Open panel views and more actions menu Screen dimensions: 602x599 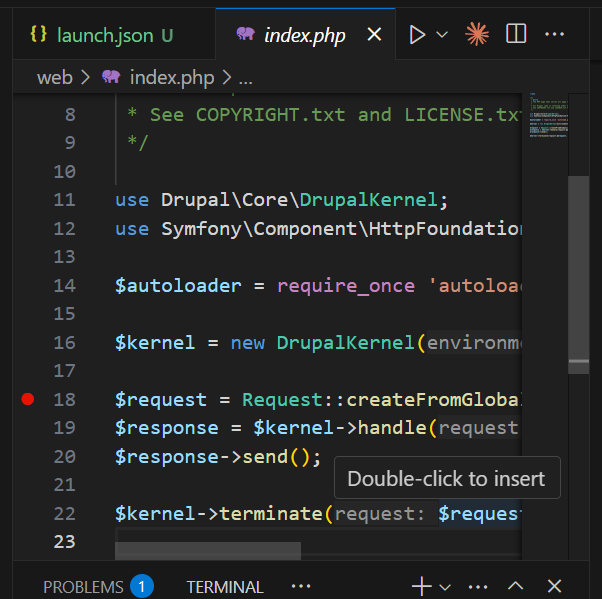click(478, 587)
